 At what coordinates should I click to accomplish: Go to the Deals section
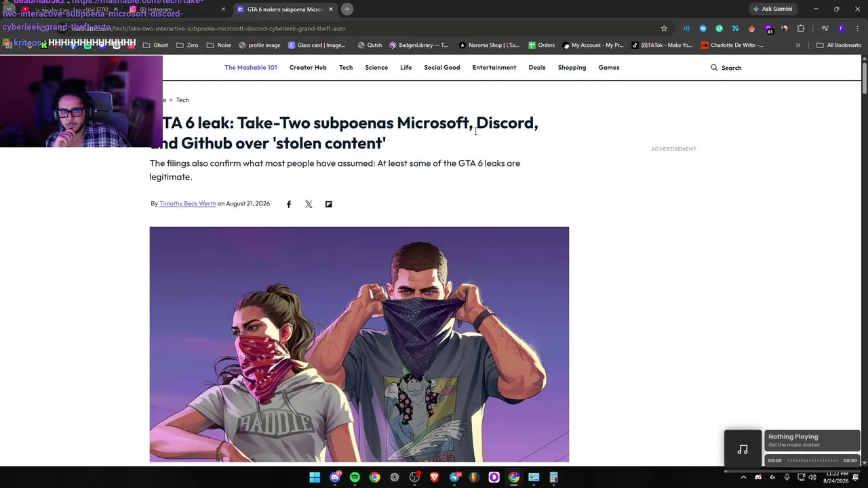(537, 68)
